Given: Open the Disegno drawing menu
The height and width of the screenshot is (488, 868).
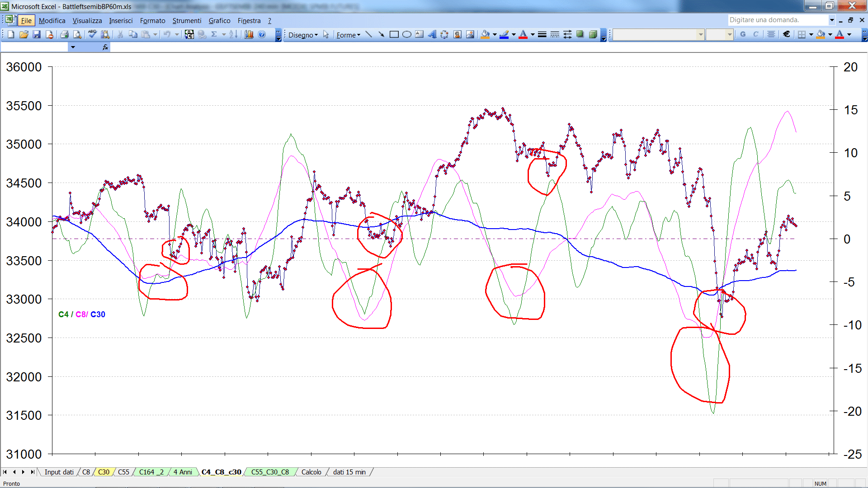Looking at the screenshot, I should [x=303, y=35].
